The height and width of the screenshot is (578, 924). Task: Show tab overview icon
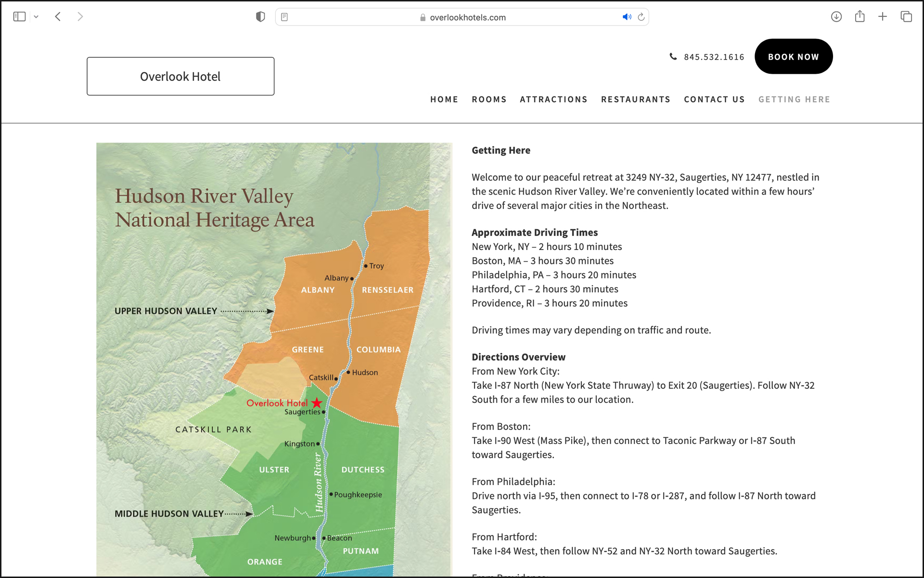(x=906, y=17)
